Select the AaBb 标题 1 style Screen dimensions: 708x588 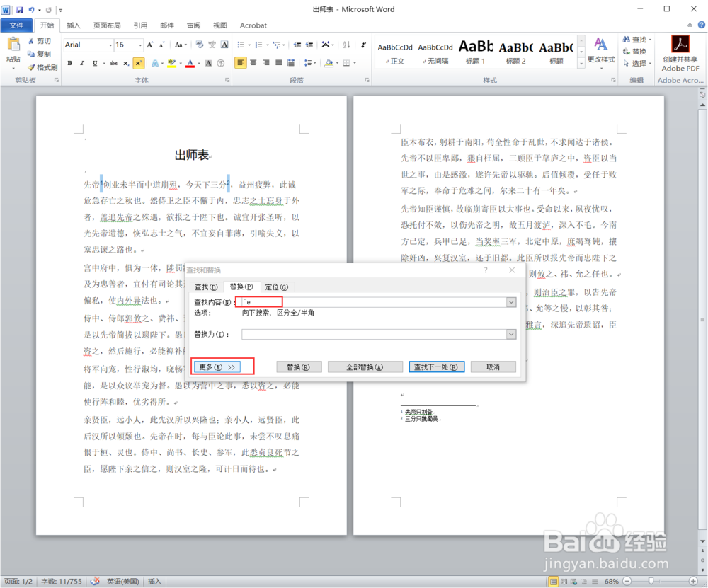click(x=475, y=51)
